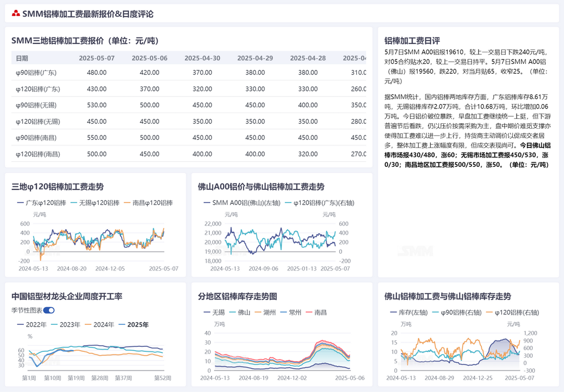Toggle the 南昌φ120铝棒 legend series

[x=148, y=203]
